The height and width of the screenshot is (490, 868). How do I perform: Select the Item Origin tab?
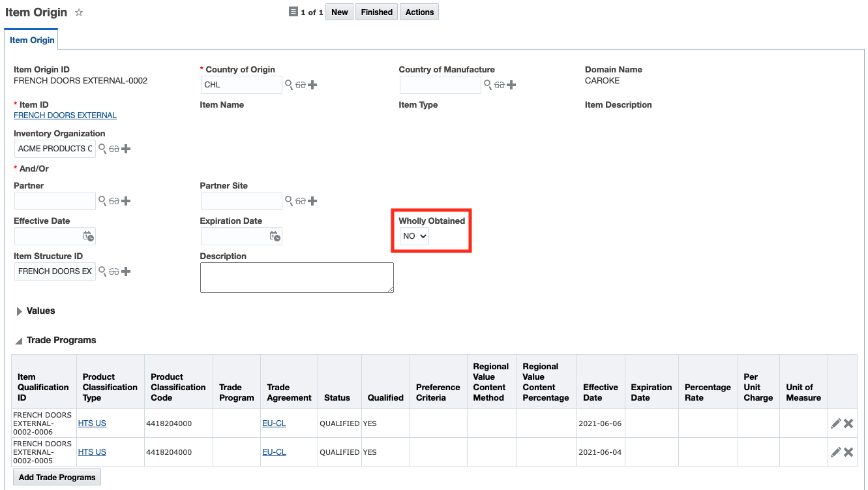point(32,40)
